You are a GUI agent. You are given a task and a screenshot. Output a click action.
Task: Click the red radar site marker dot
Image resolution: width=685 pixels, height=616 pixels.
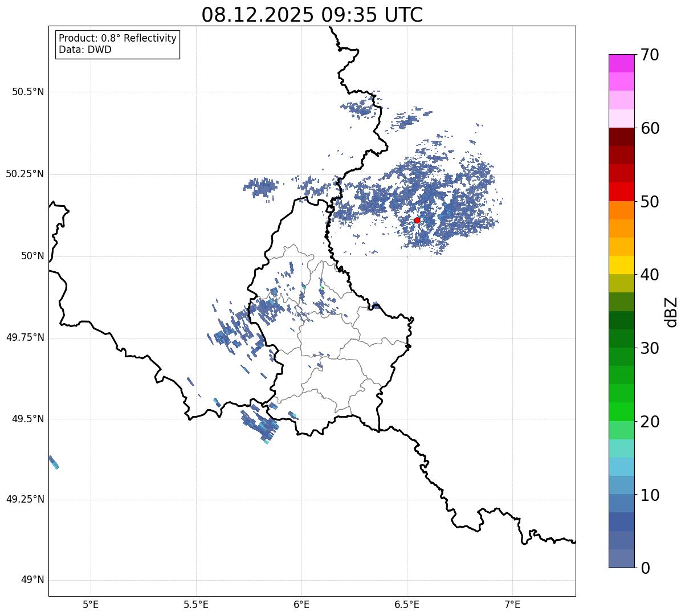pos(417,220)
